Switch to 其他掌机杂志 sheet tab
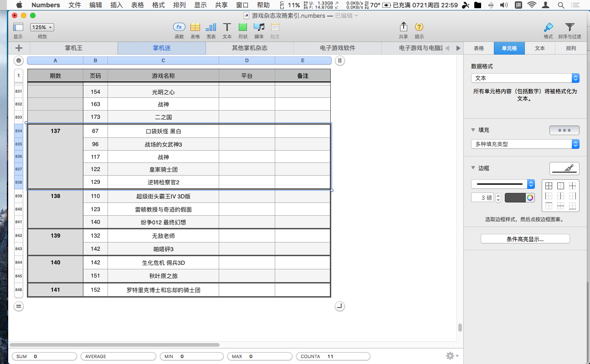This screenshot has width=590, height=364. point(250,48)
